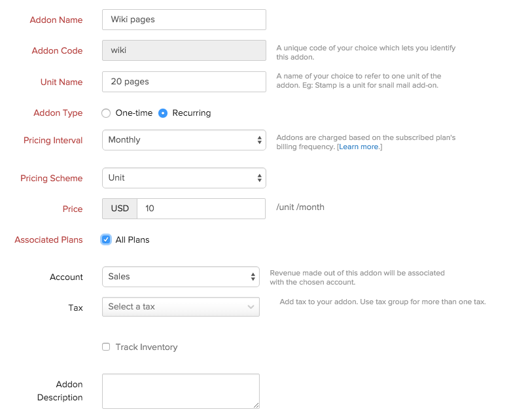Click the greyed-out Addon Code field
The image size is (528, 420).
[x=184, y=50]
